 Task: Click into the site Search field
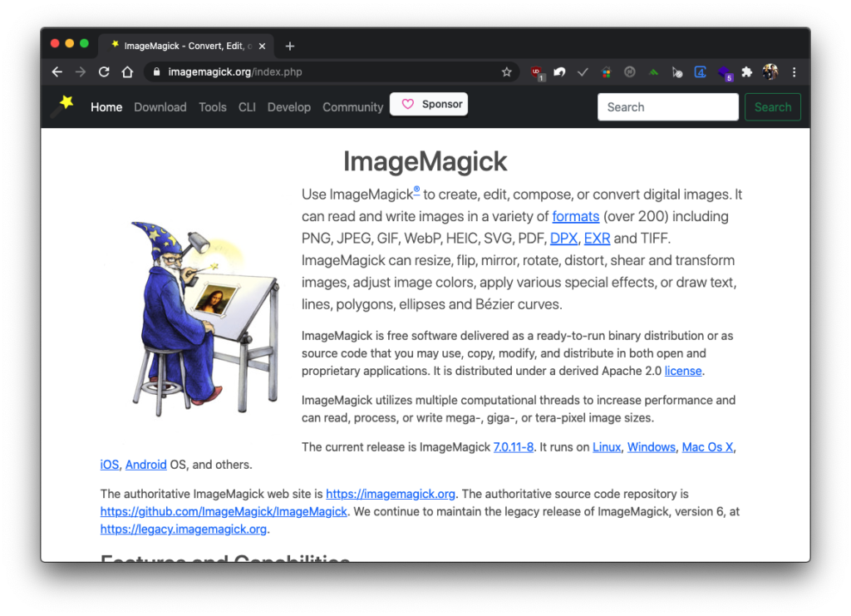(x=667, y=107)
